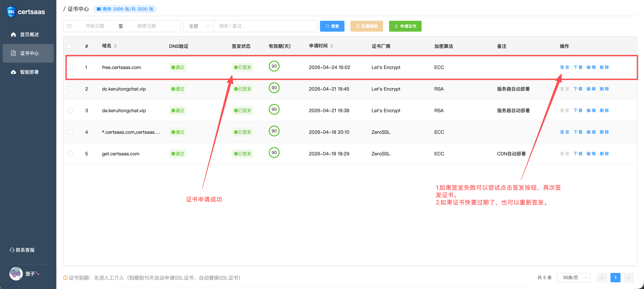The image size is (644, 289).
Task: Click the 已签发 badge for get.certsaas.com
Action: tap(242, 154)
